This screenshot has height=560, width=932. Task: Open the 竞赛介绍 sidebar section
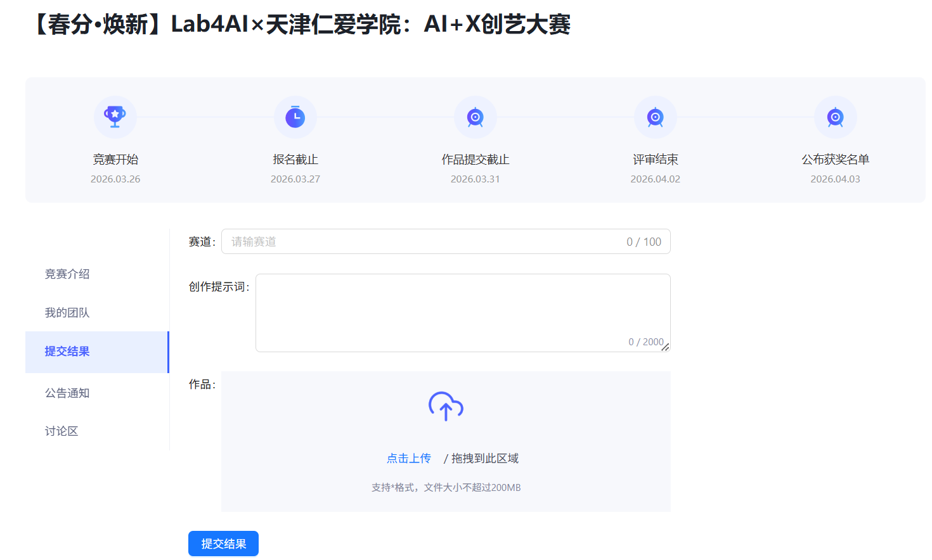coord(67,274)
